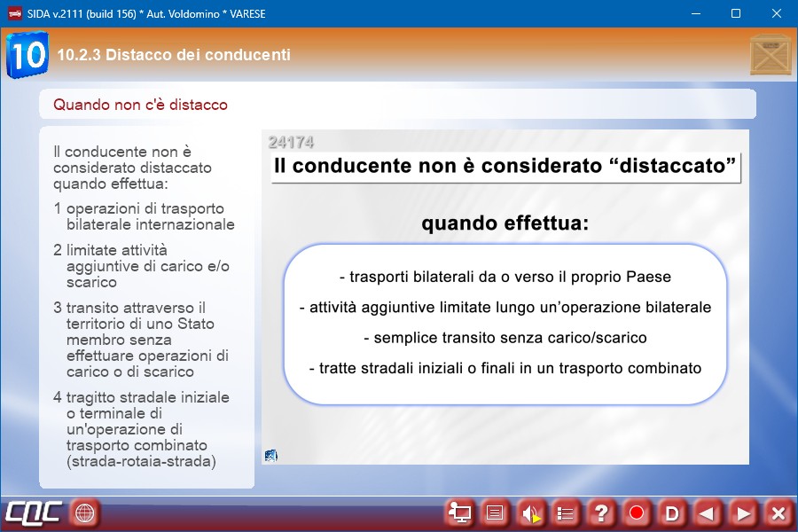Go to previous slide with left arrow
The width and height of the screenshot is (798, 532).
pyautogui.click(x=707, y=512)
